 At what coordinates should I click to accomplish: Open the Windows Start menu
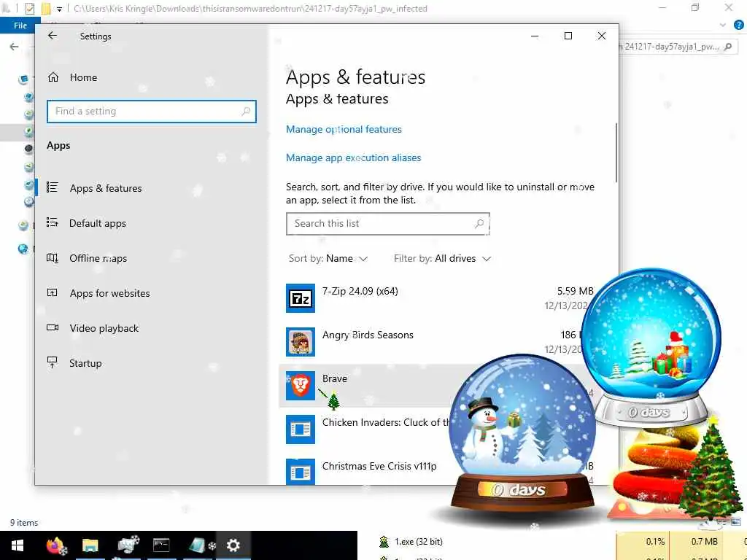click(x=18, y=545)
